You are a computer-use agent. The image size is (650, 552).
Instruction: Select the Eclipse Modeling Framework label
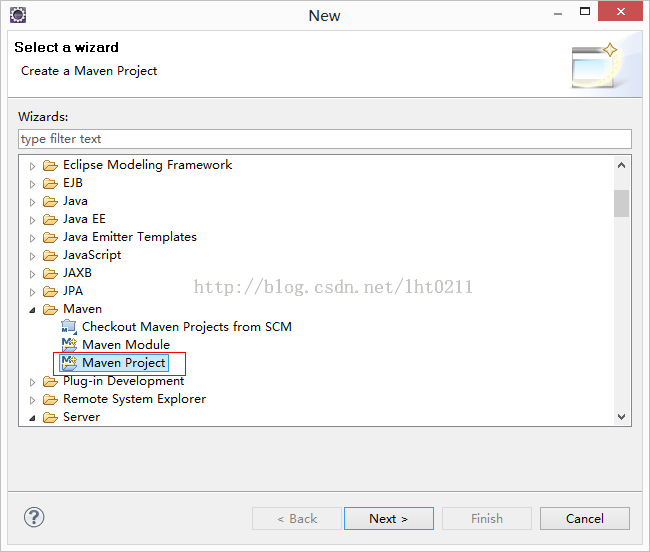[148, 165]
